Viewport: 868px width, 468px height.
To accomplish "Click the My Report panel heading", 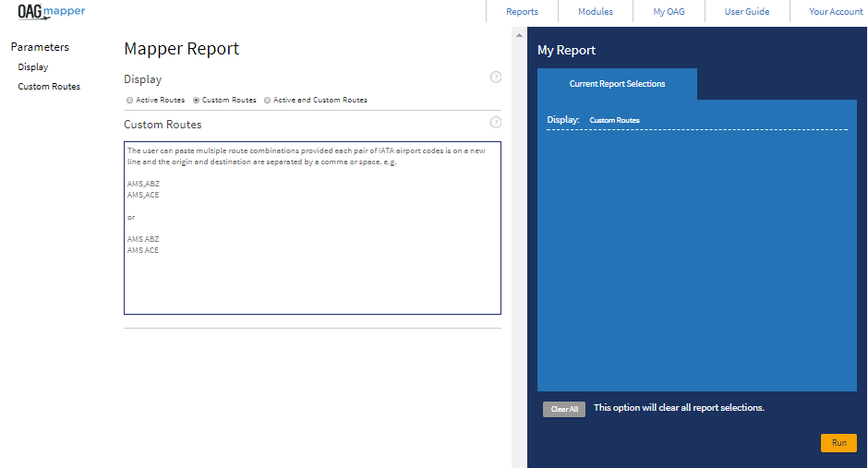I will [566, 51].
